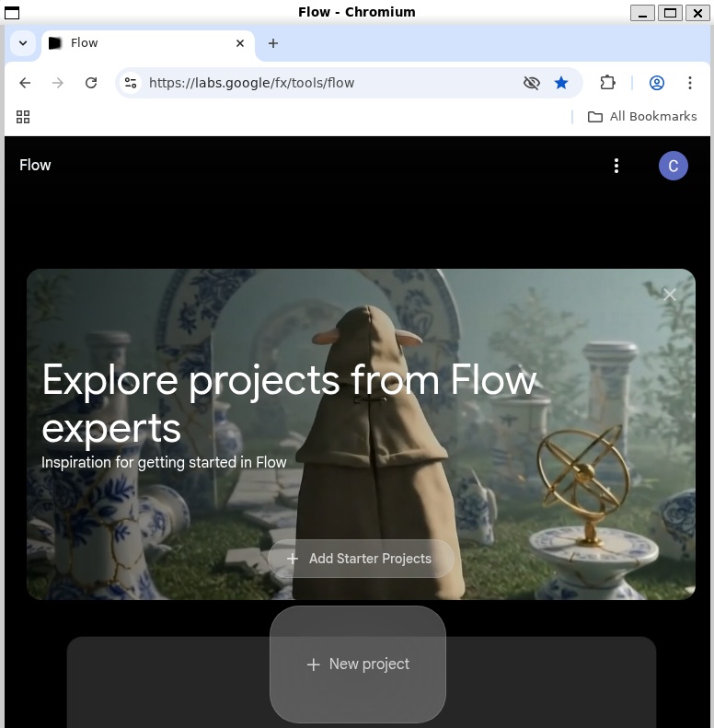714x728 pixels.
Task: Open Chromium profile icon
Action: point(657,83)
